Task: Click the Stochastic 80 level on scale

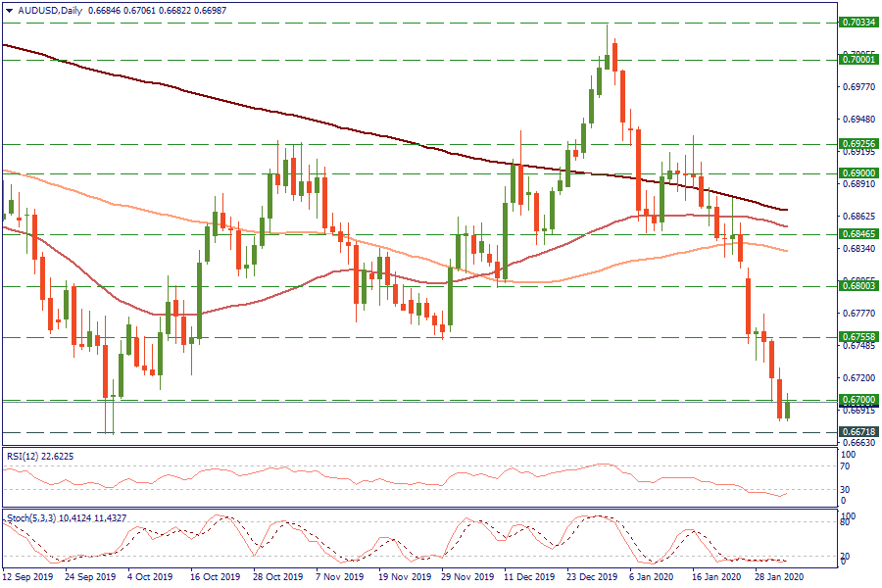Action: [x=846, y=522]
